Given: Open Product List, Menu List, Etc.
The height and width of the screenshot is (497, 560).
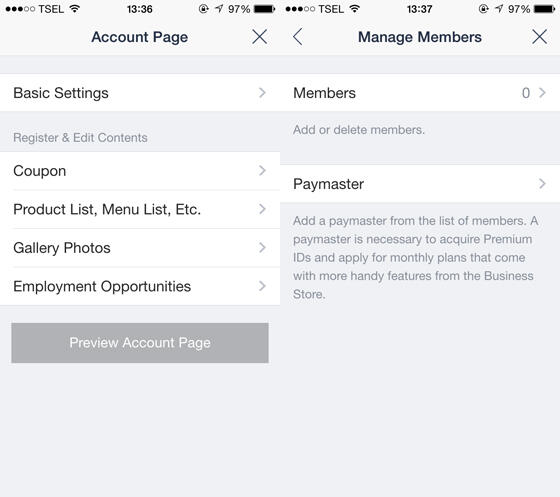Looking at the screenshot, I should [140, 209].
